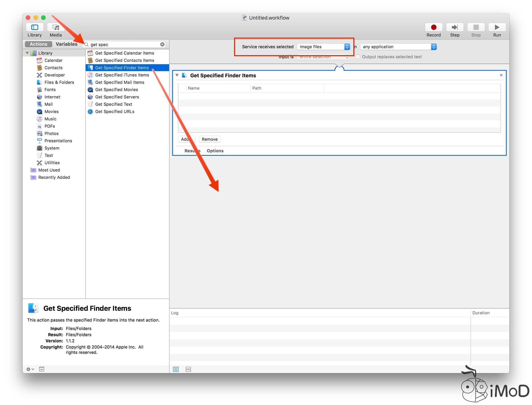Select the Photos category in the sidebar

tap(51, 133)
